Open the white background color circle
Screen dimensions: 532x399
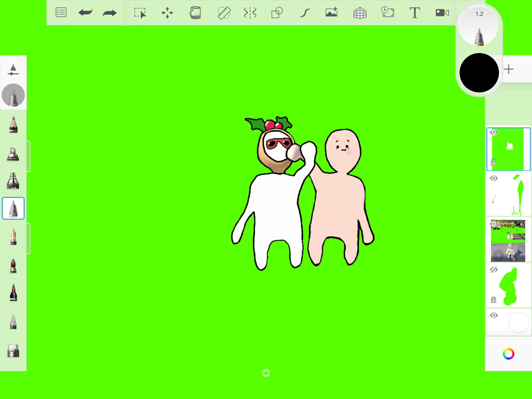coord(519,322)
